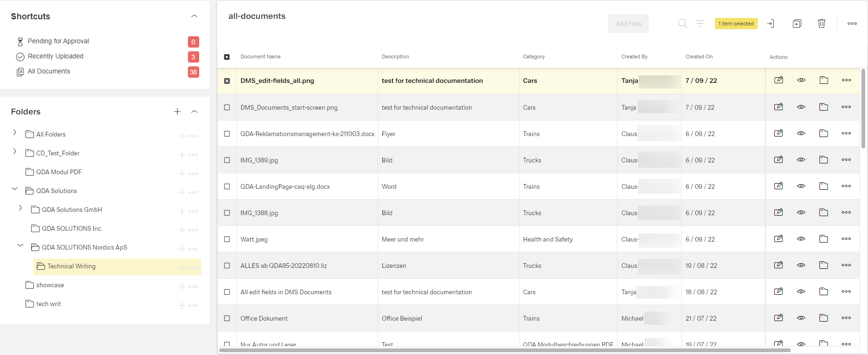Open the filter icon in toolbar
This screenshot has width=868, height=355.
click(x=700, y=24)
